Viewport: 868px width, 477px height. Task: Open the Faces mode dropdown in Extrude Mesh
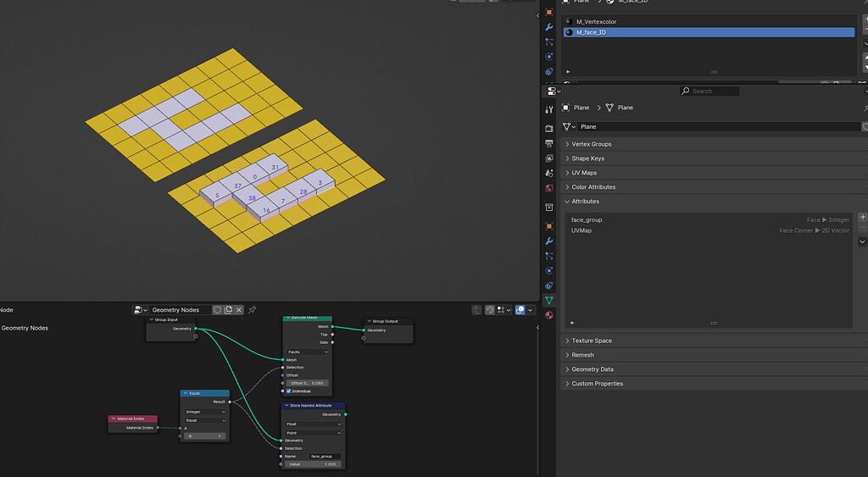(x=307, y=352)
